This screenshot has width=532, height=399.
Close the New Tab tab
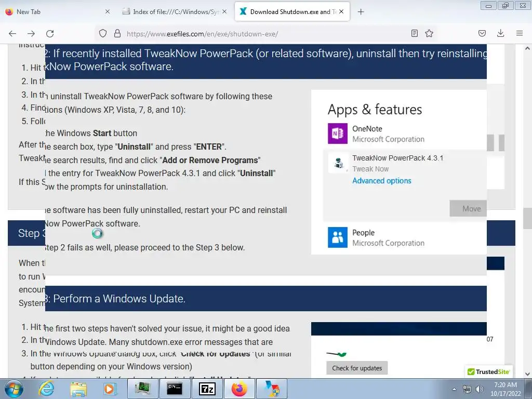(107, 11)
